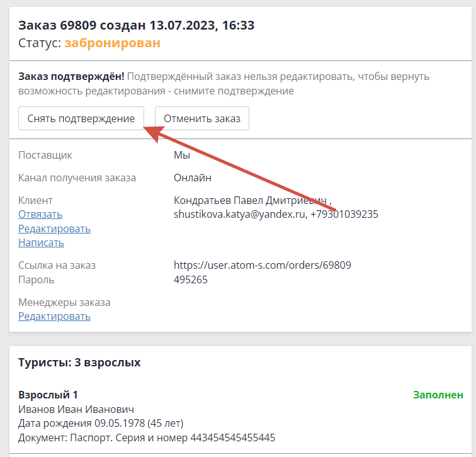The height and width of the screenshot is (457, 476).
Task: Open Редактировать link under Клиент
Action: (x=54, y=228)
